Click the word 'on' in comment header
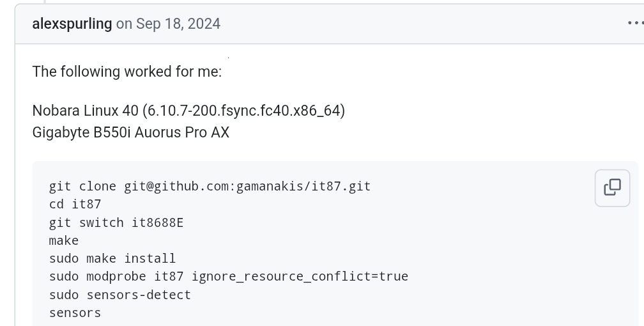Screen dimensions: 644x326 (124, 24)
